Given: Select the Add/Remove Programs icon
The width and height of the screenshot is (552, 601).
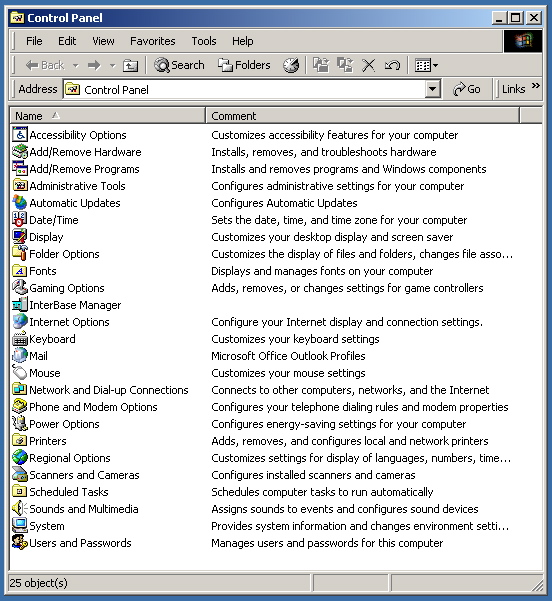Looking at the screenshot, I should pos(20,169).
